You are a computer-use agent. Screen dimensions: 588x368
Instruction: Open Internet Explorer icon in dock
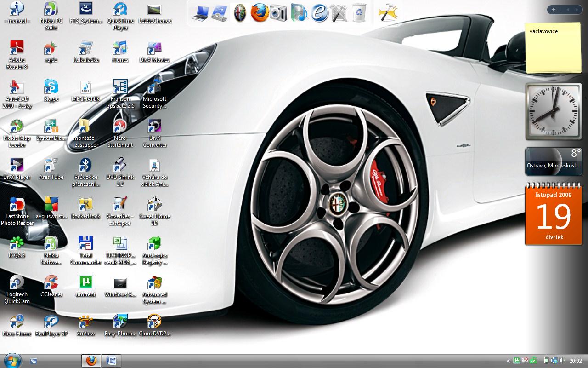[319, 12]
